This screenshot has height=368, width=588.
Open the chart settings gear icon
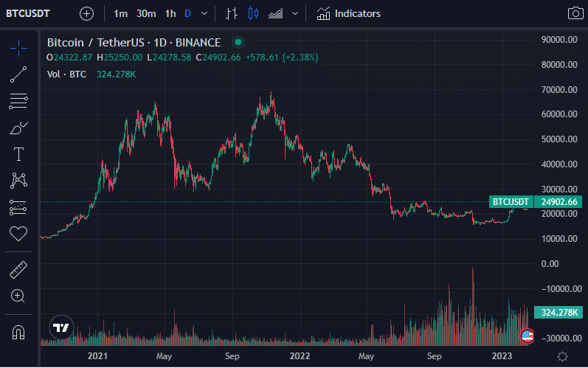coord(562,356)
